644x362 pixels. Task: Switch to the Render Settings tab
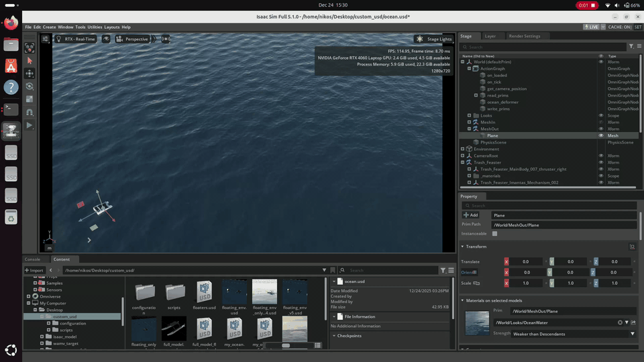coord(525,36)
